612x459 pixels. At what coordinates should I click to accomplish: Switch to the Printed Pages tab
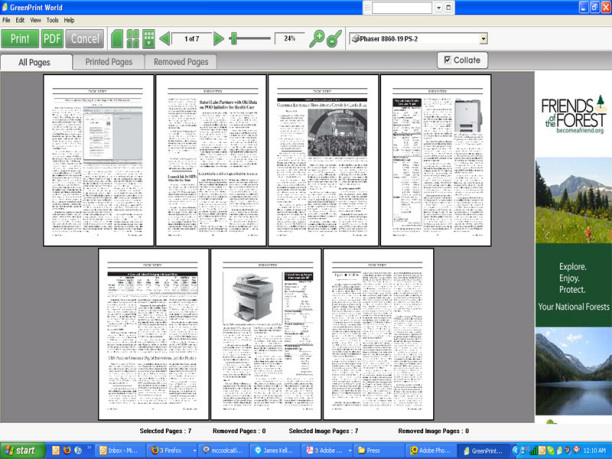(108, 62)
